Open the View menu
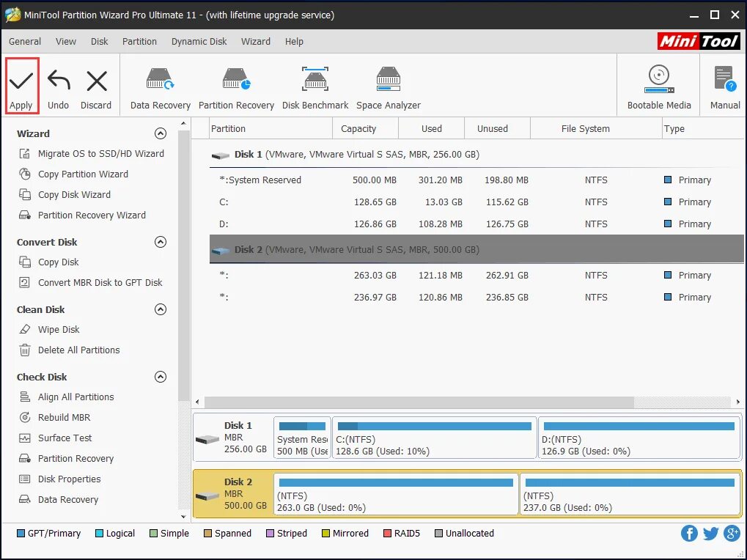The width and height of the screenshot is (747, 560). pos(66,42)
